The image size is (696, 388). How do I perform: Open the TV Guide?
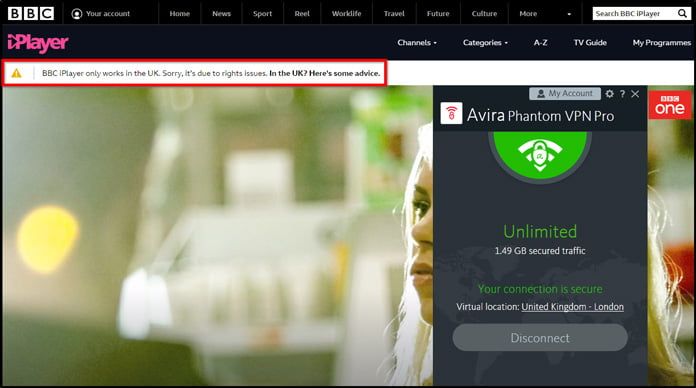coord(590,43)
